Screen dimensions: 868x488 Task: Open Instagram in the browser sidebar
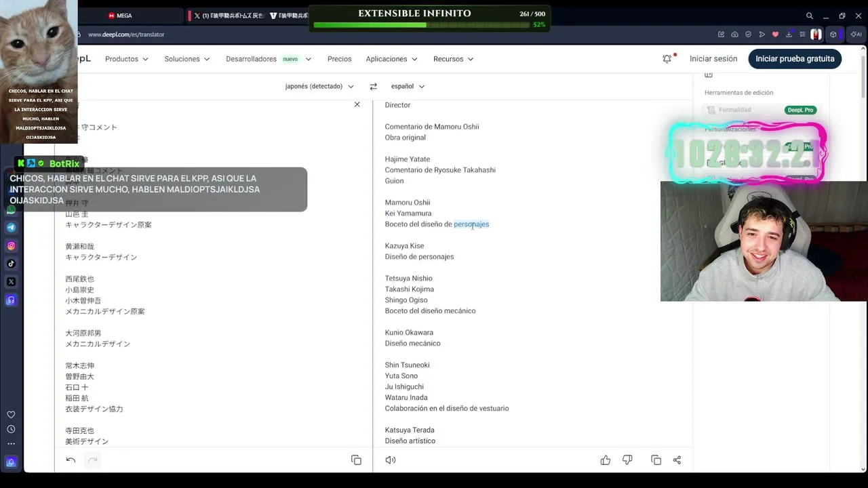click(x=11, y=246)
